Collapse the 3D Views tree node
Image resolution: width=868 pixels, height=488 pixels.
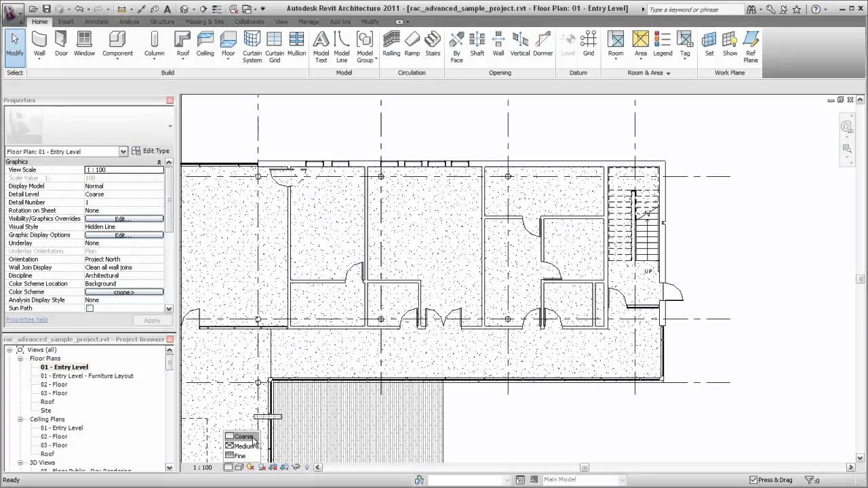pos(21,463)
